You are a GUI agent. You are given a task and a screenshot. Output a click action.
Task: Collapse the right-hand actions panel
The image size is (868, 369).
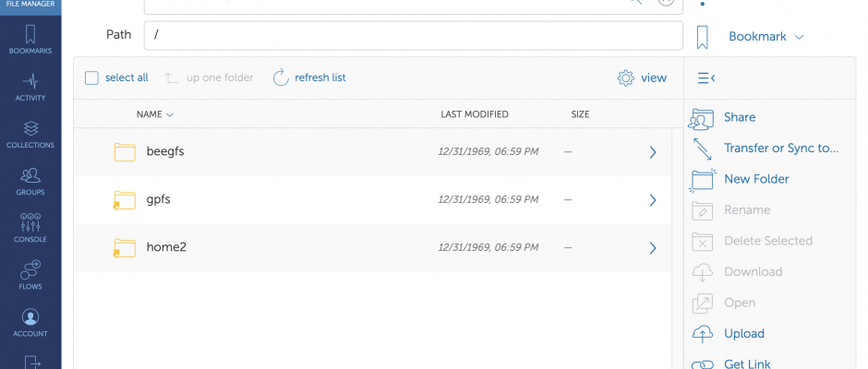pyautogui.click(x=705, y=78)
